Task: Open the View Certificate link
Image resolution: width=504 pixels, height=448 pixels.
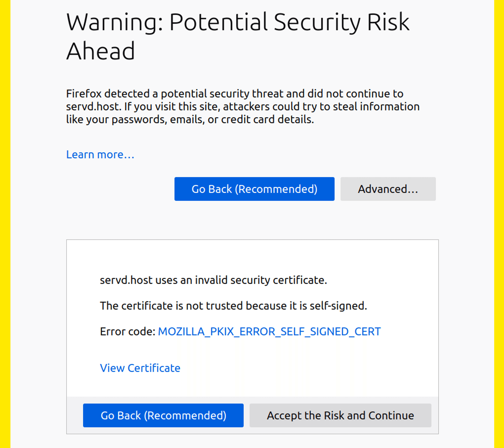Action: (x=140, y=368)
